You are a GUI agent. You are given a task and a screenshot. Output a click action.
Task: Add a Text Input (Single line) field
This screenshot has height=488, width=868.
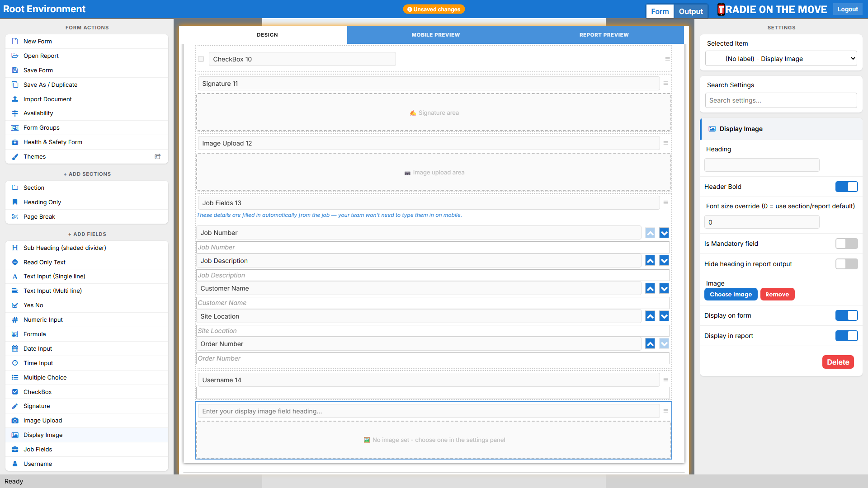coord(87,276)
